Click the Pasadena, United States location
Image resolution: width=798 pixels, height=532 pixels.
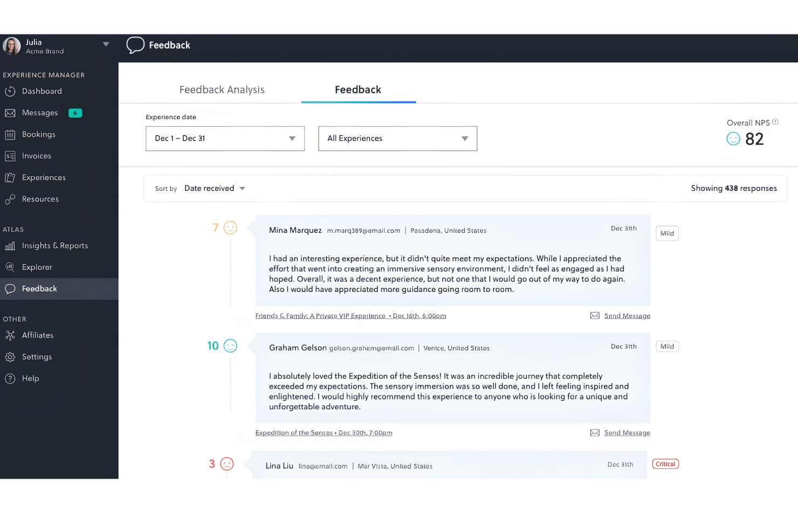(448, 231)
